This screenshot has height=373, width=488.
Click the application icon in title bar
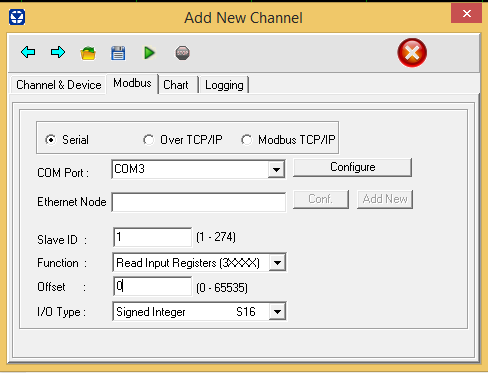pos(17,17)
